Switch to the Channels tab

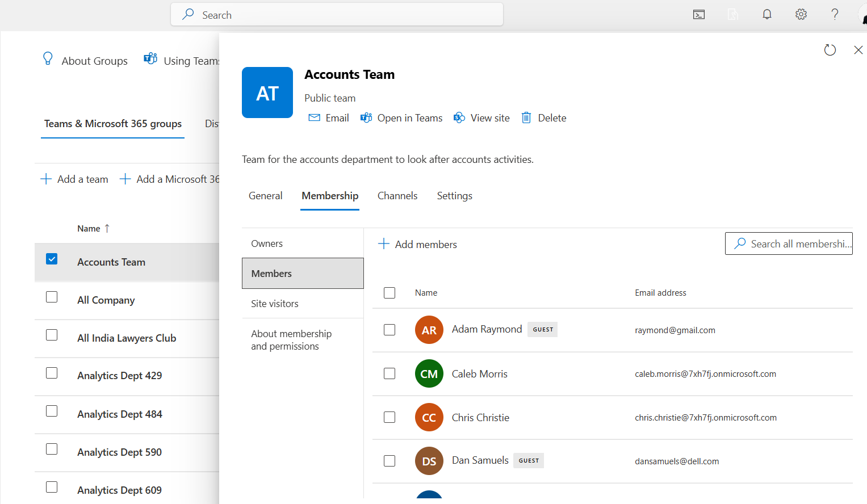click(397, 196)
